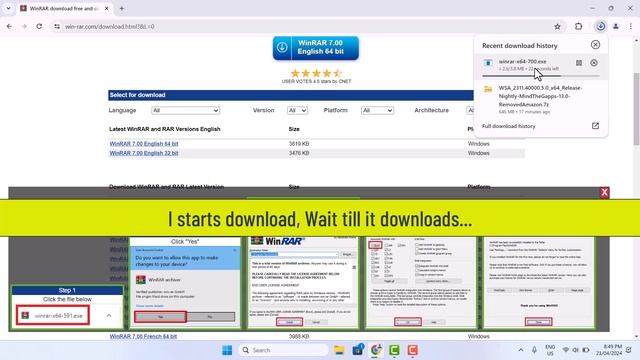Click the chevron beside winrar-x64-591.exe
The image size is (640, 360).
tap(109, 316)
